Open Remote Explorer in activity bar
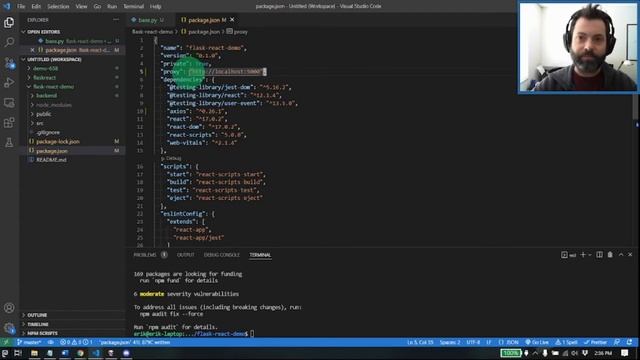Viewport: 640px width, 360px height. tap(9, 102)
